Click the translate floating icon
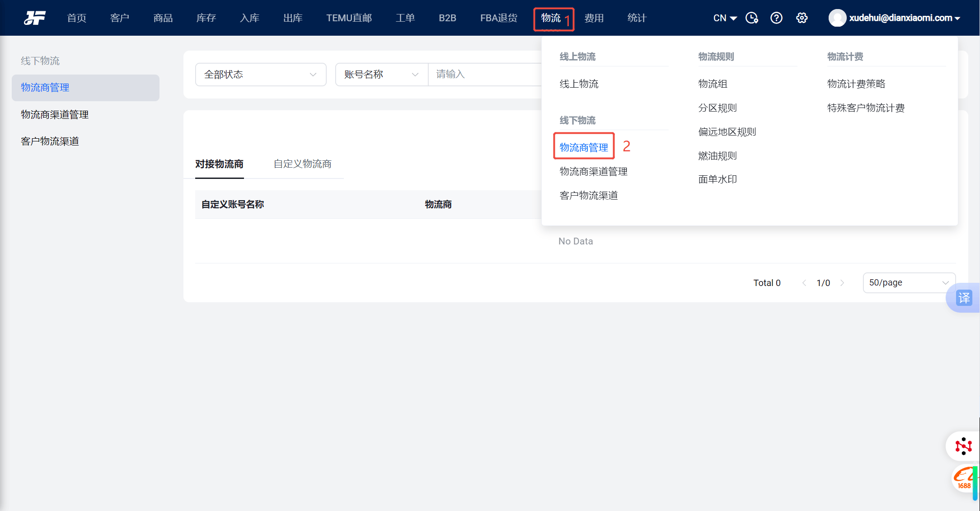 [x=964, y=298]
